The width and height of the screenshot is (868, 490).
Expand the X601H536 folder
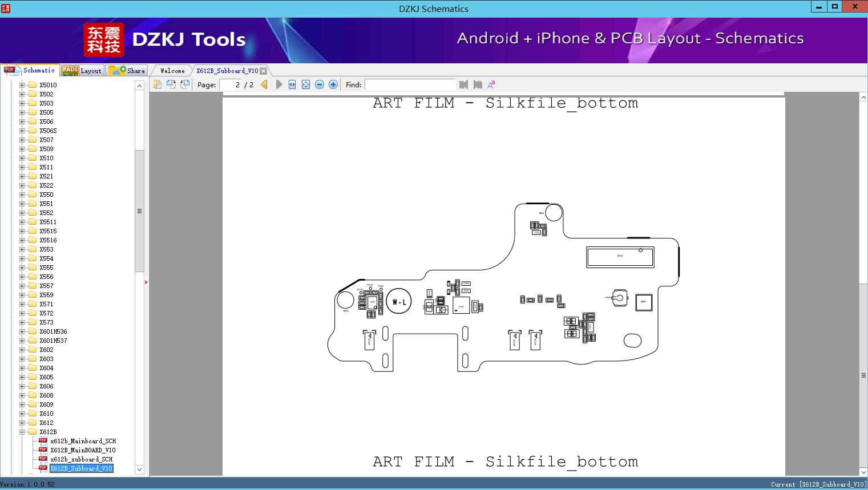(x=22, y=331)
